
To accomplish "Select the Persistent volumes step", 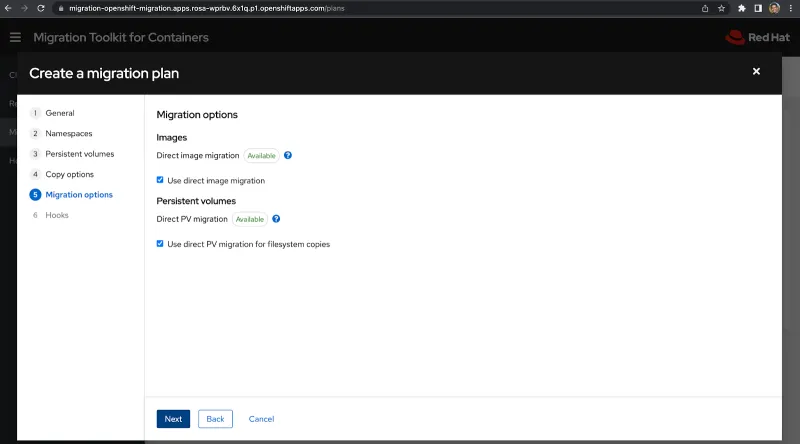I will (79, 154).
